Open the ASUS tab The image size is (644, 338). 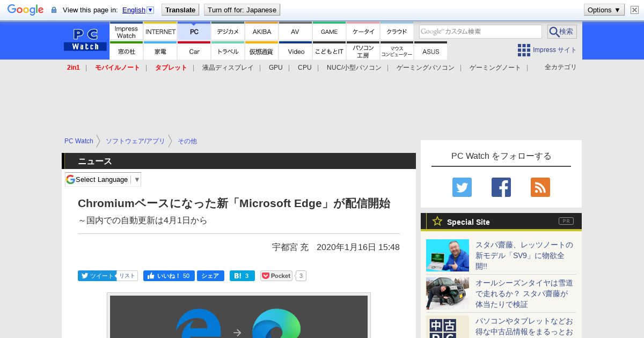click(x=430, y=51)
